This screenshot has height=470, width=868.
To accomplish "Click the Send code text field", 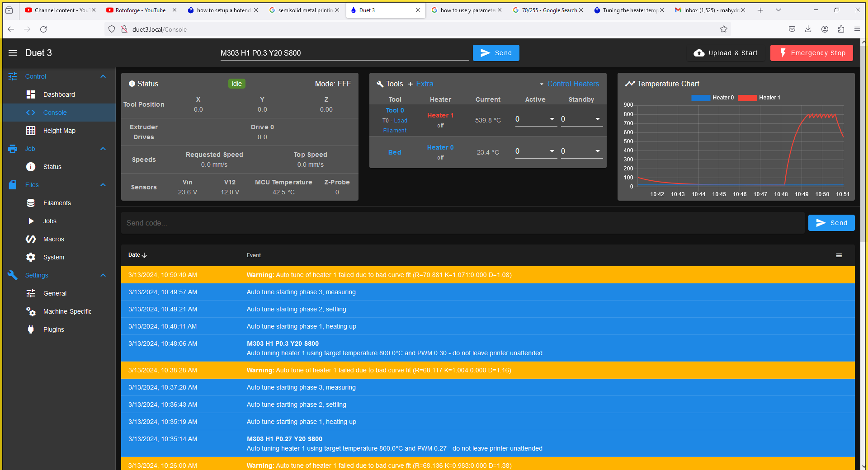I will pos(462,223).
